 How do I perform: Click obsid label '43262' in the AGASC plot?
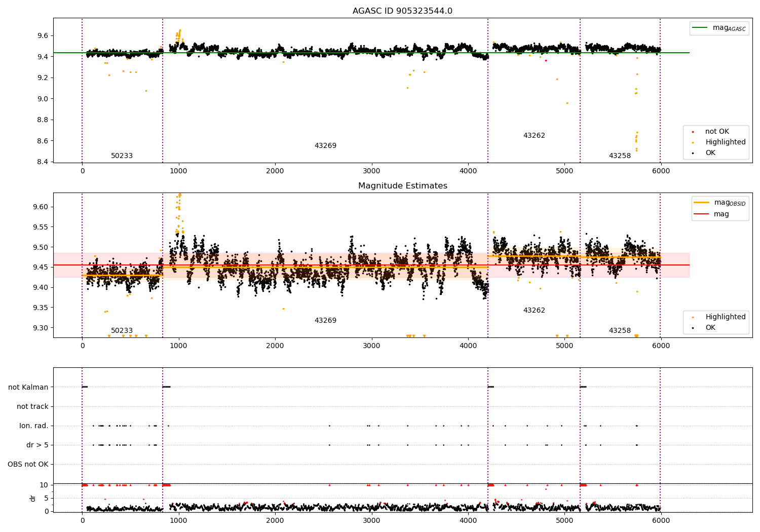click(x=534, y=136)
